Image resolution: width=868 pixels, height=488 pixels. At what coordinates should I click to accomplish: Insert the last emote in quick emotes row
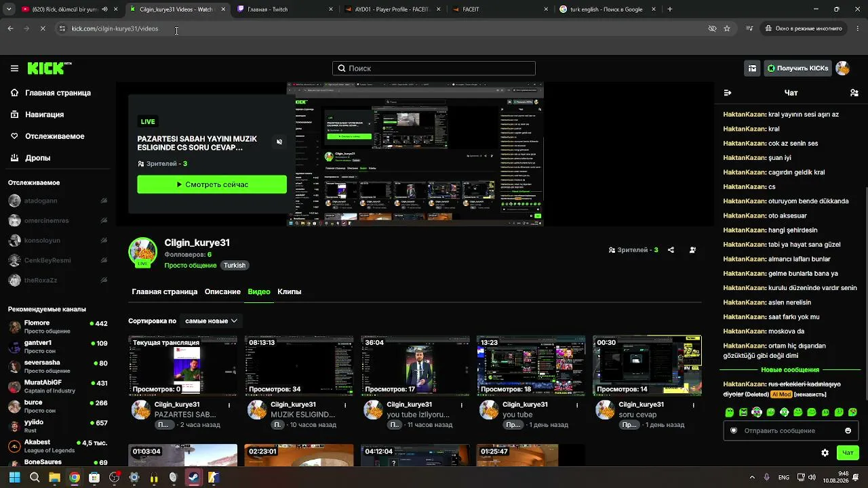(852, 412)
